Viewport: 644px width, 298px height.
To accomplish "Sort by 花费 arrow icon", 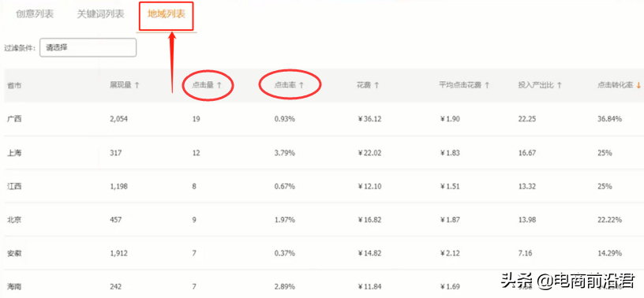I will (376, 85).
